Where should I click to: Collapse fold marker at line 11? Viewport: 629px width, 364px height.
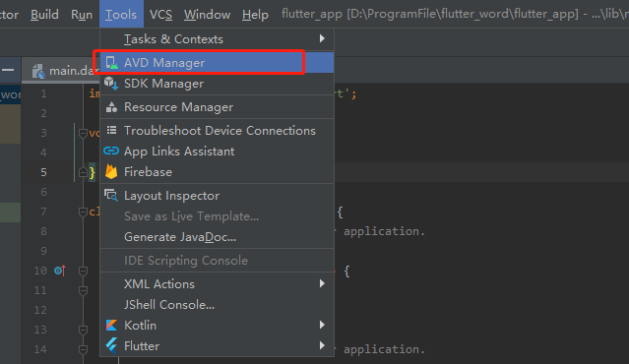point(83,290)
